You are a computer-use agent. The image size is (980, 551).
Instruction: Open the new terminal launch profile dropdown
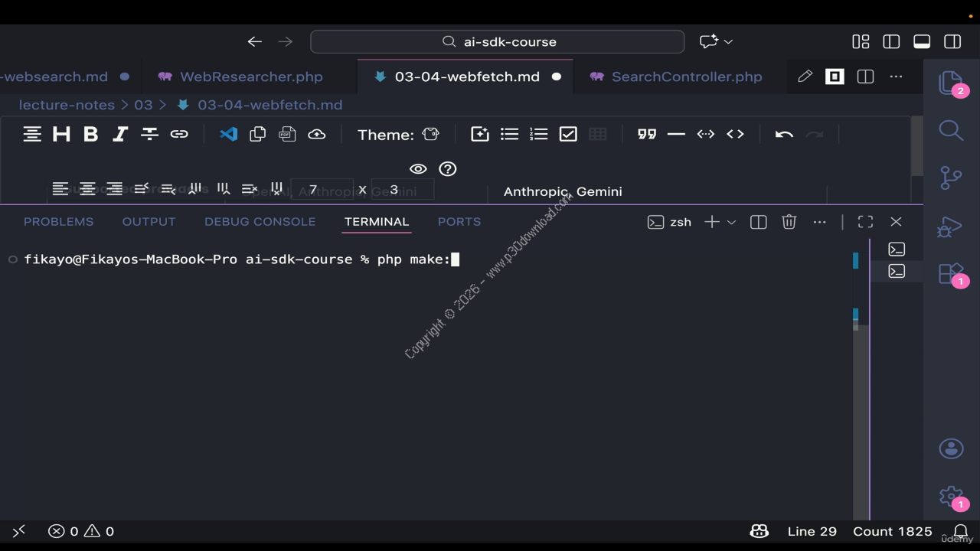tap(731, 222)
